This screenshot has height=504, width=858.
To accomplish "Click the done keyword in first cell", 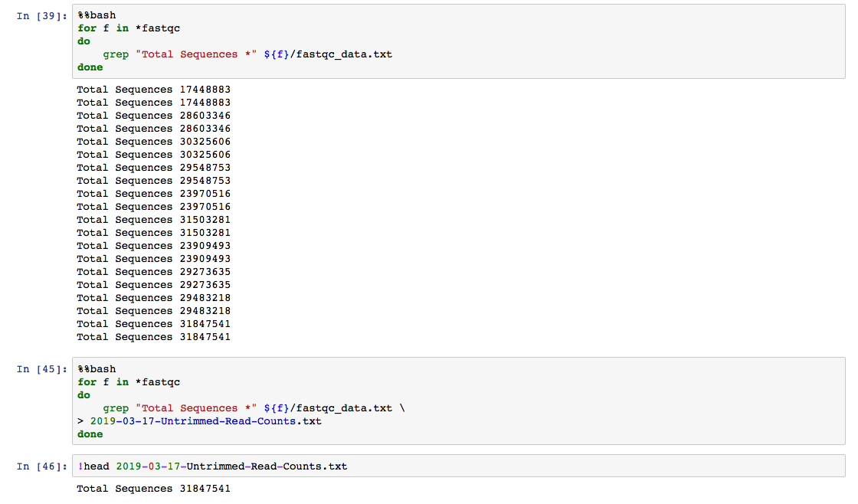I will point(89,67).
